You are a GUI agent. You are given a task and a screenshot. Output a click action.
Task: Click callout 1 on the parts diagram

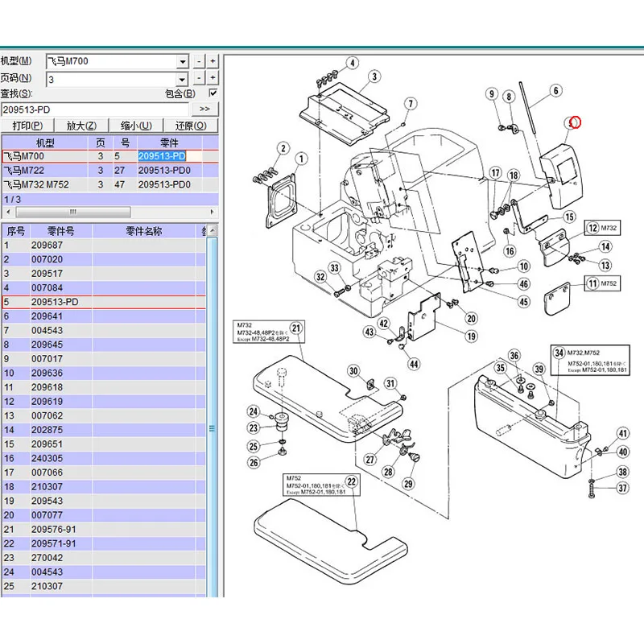coord(301,159)
